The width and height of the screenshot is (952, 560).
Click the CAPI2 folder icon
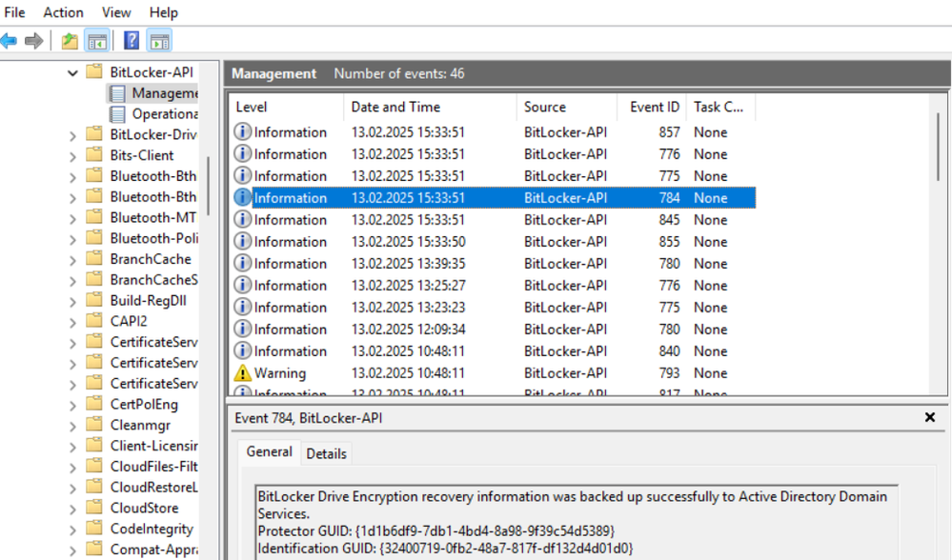click(x=94, y=321)
